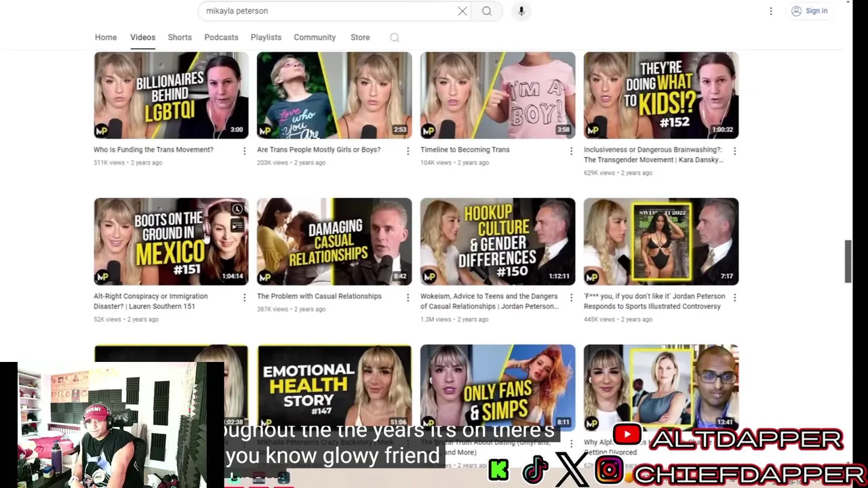Click the page vertical scrollbar thumb
This screenshot has height=488, width=868.
click(848, 262)
